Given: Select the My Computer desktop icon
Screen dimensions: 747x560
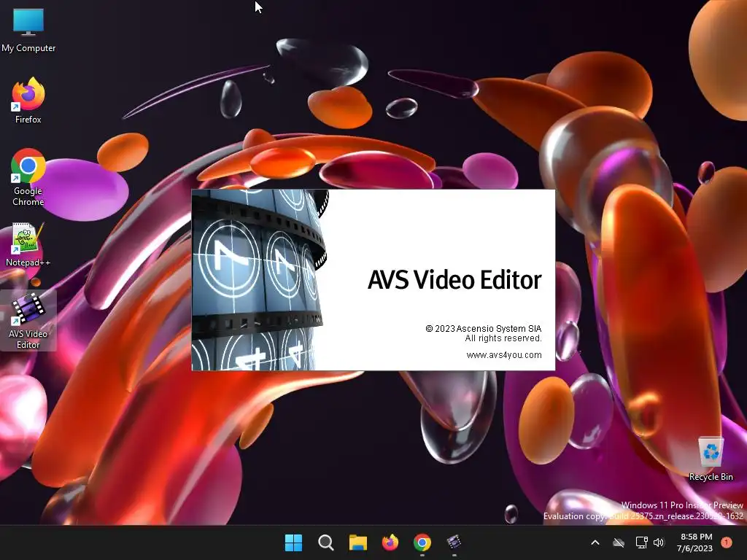Looking at the screenshot, I should [x=28, y=31].
